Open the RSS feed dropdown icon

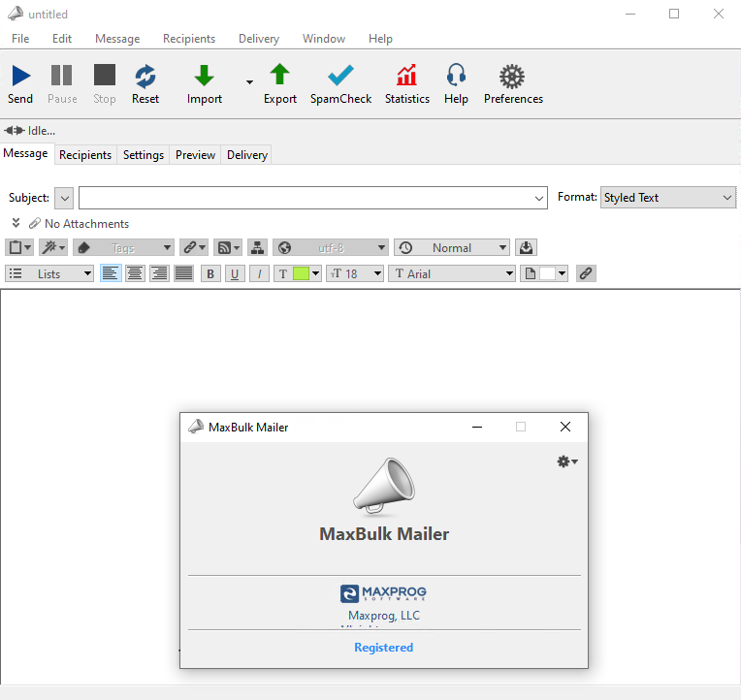tap(228, 247)
